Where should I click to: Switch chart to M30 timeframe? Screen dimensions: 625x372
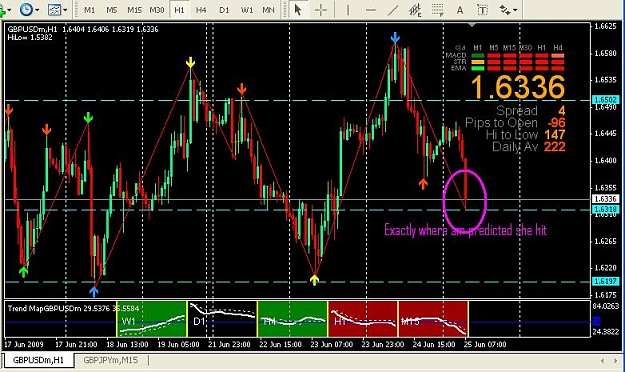pyautogui.click(x=157, y=10)
